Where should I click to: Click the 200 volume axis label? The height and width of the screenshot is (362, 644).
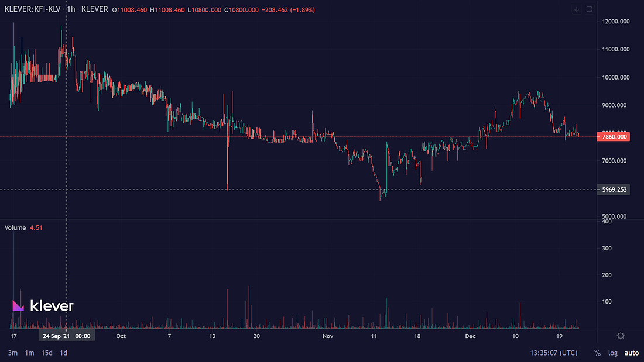click(x=607, y=275)
